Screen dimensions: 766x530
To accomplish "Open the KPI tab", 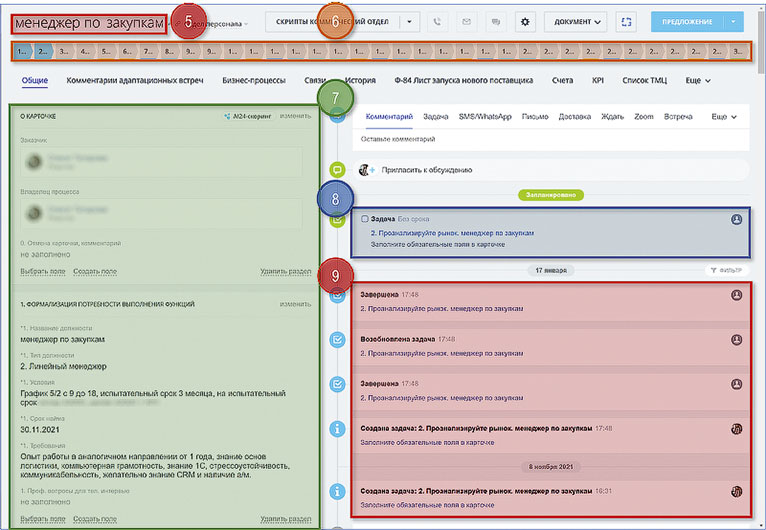I will (597, 80).
